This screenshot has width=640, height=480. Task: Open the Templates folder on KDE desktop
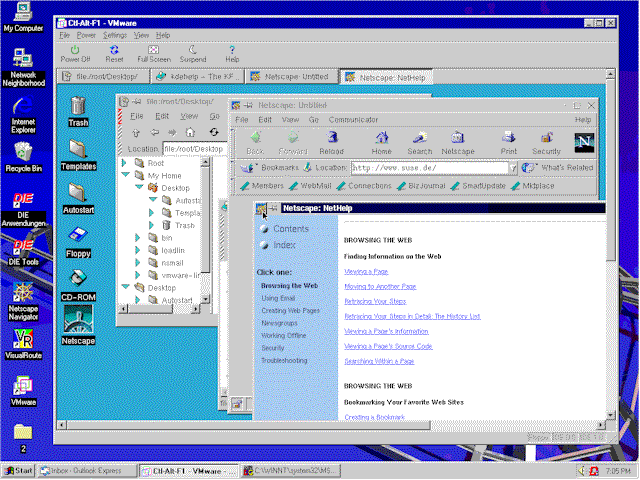78,155
